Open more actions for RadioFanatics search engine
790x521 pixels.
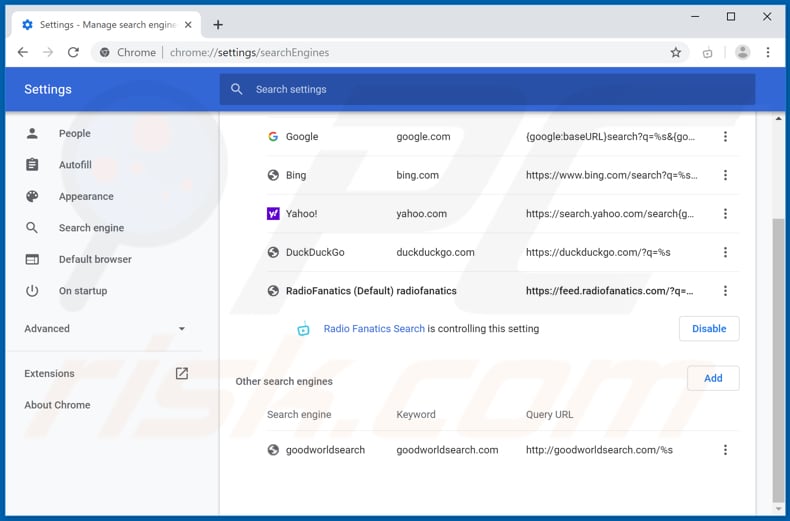click(x=725, y=291)
